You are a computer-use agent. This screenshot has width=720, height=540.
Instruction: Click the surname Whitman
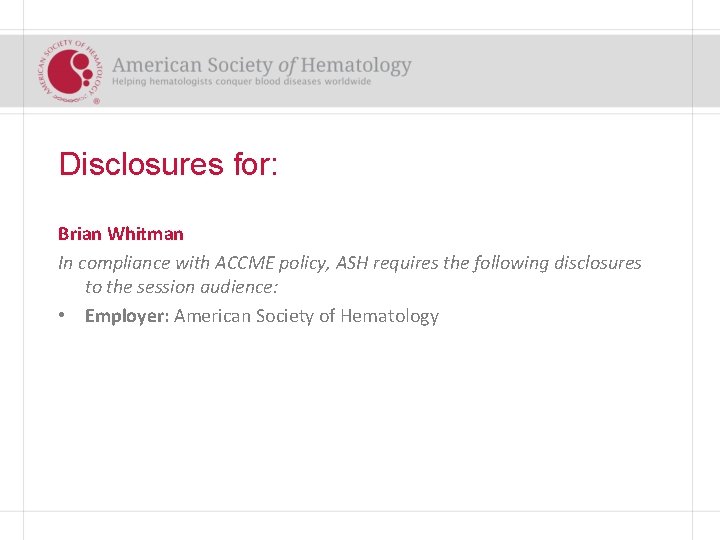(x=145, y=234)
